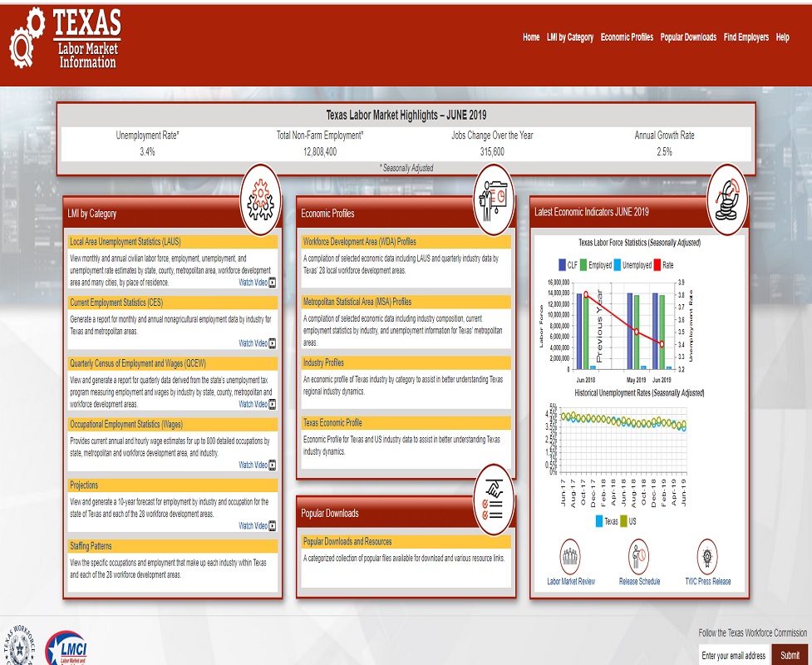Click the May 2019 rate data point
The height and width of the screenshot is (665, 812).
[637, 332]
